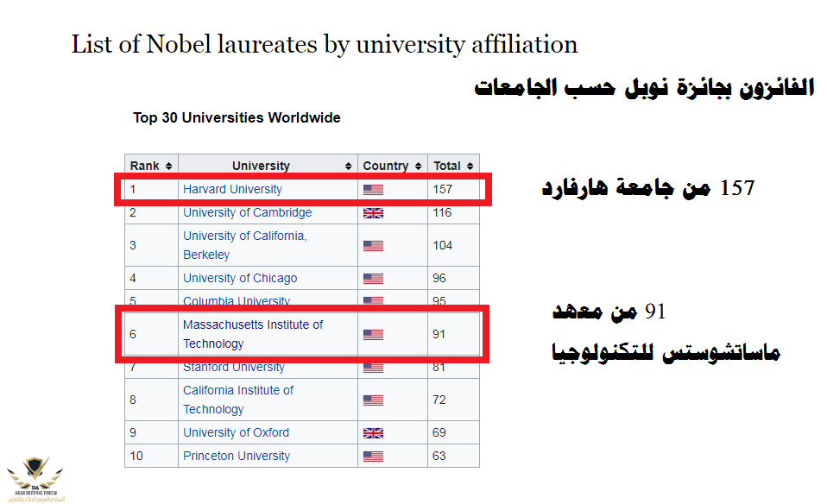Screen dimensions: 827x504
Task: Toggle sorting arrows beside Country header
Action: (418, 166)
